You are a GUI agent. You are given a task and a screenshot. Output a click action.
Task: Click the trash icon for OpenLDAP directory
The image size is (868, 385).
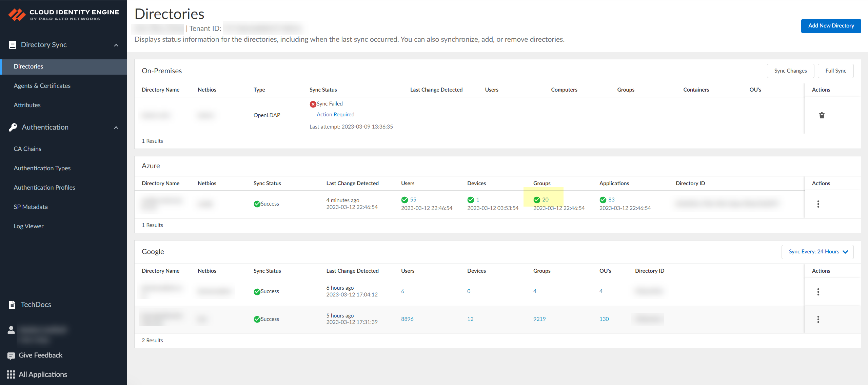click(822, 115)
